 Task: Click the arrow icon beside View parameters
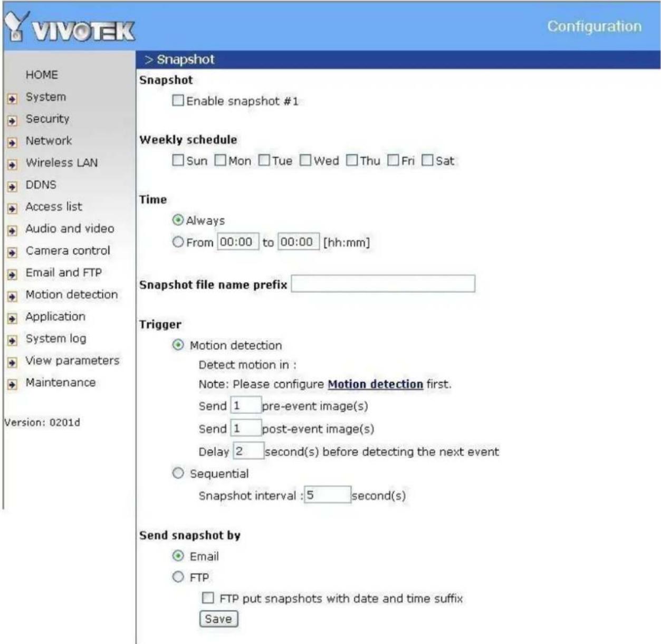12,362
